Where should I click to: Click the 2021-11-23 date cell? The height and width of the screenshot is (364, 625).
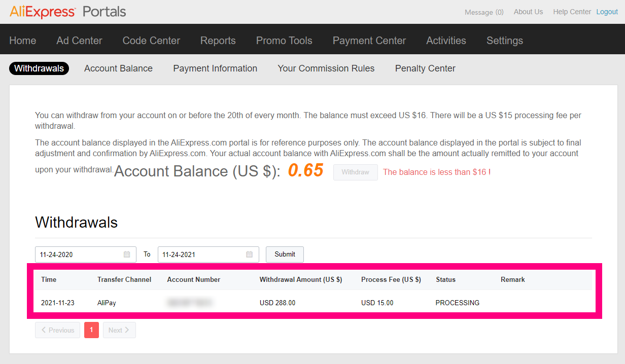coord(58,303)
